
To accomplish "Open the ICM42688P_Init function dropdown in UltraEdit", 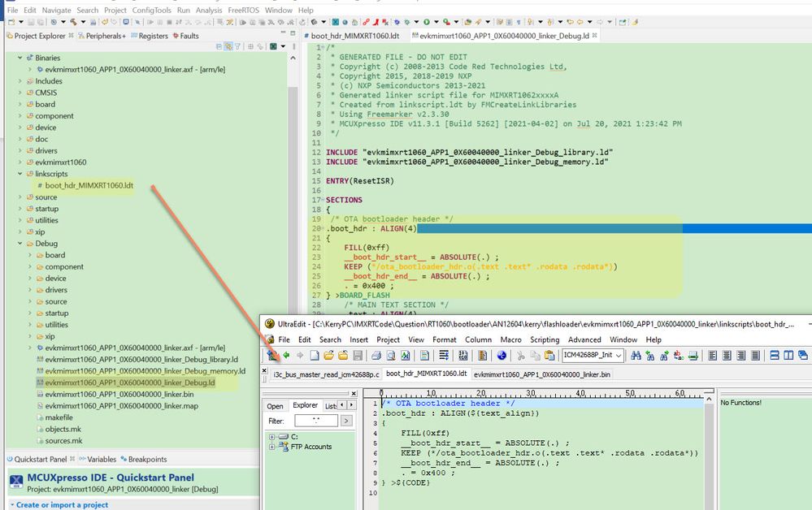I will (619, 355).
